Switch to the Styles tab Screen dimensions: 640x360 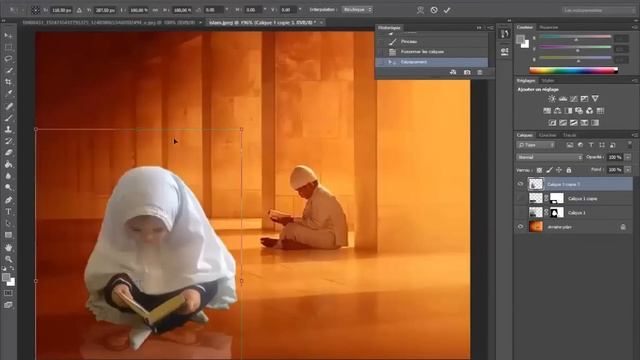point(547,80)
